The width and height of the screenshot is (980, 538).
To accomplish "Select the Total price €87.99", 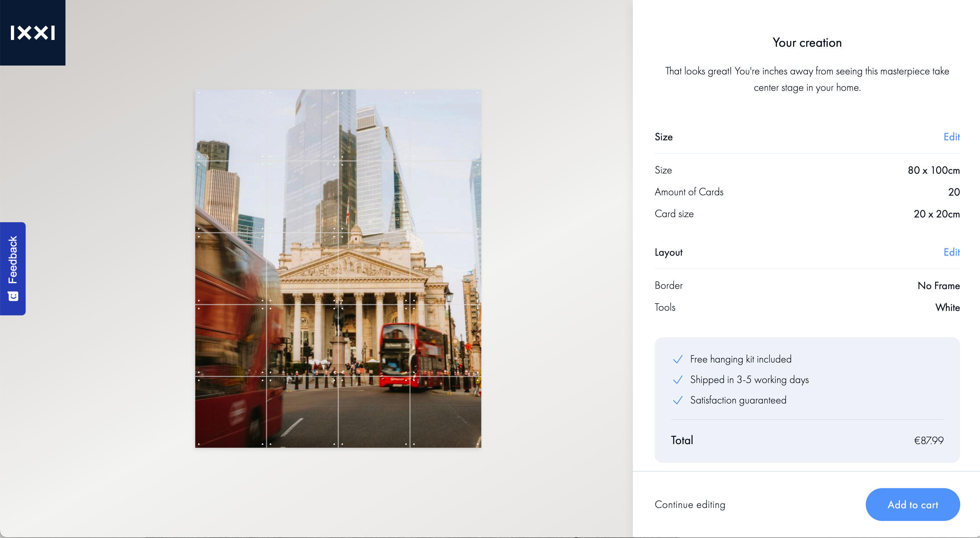I will point(929,440).
